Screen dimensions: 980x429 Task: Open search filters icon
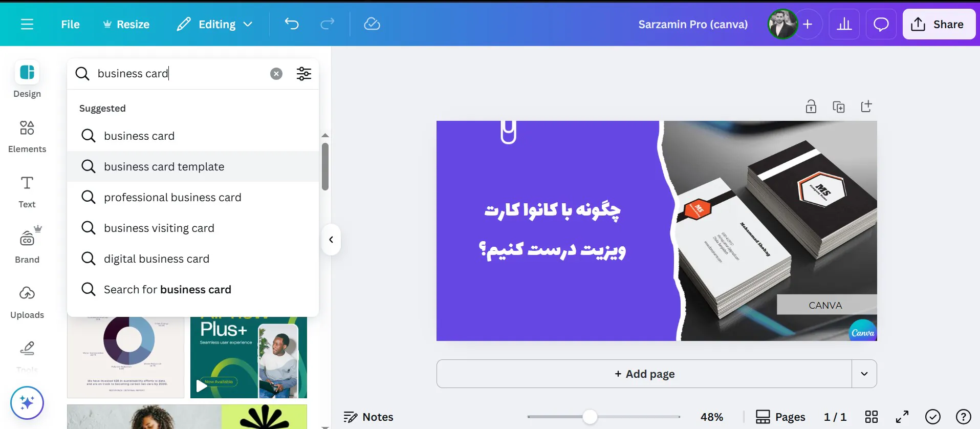tap(304, 74)
